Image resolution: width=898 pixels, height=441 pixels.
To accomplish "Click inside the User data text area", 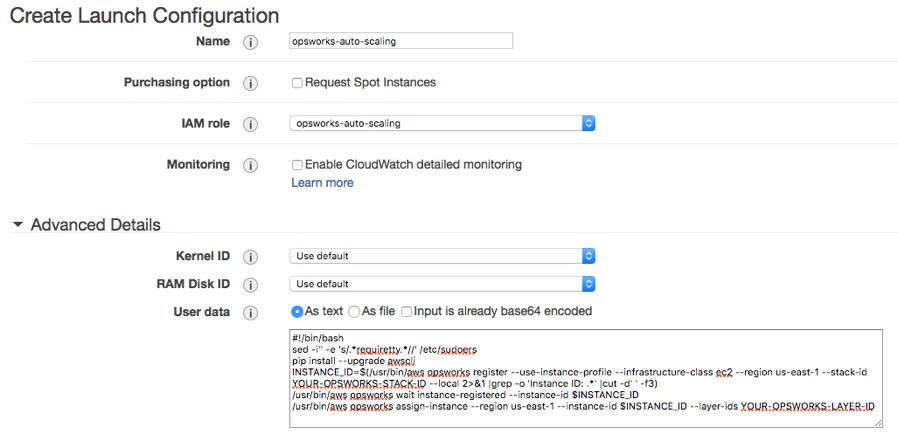I will click(x=586, y=378).
